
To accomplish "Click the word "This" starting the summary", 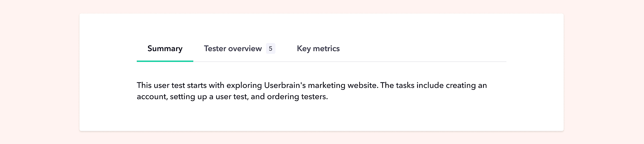I will [x=144, y=85].
